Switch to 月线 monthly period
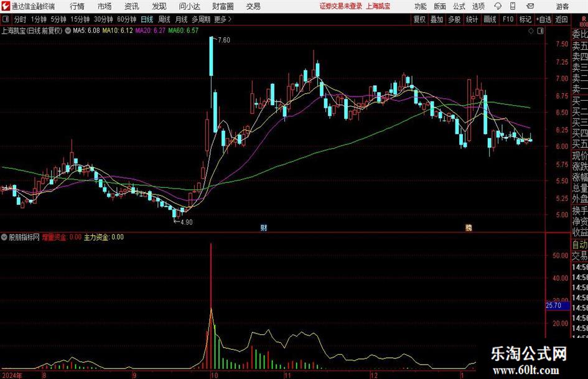The height and width of the screenshot is (379, 588). (182, 19)
